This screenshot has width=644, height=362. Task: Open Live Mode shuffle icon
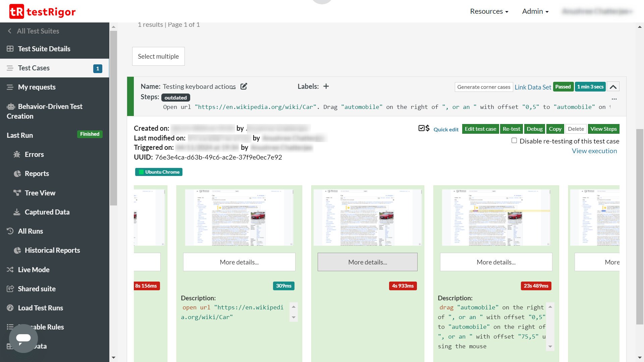point(10,269)
